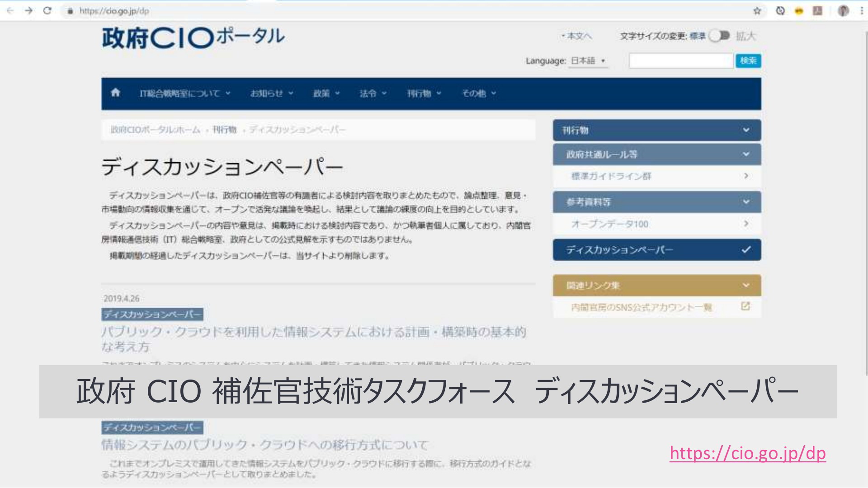Click the circular clock extension icon
The image size is (868, 488).
click(780, 11)
